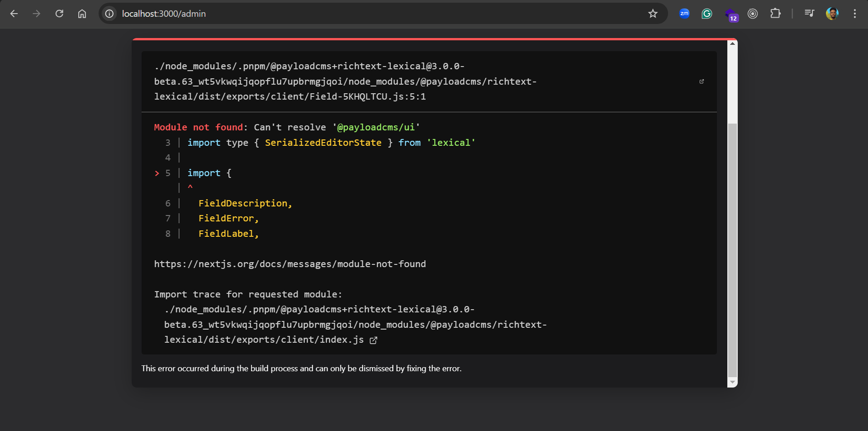The image size is (868, 431).
Task: Open the browser home page
Action: pos(82,14)
